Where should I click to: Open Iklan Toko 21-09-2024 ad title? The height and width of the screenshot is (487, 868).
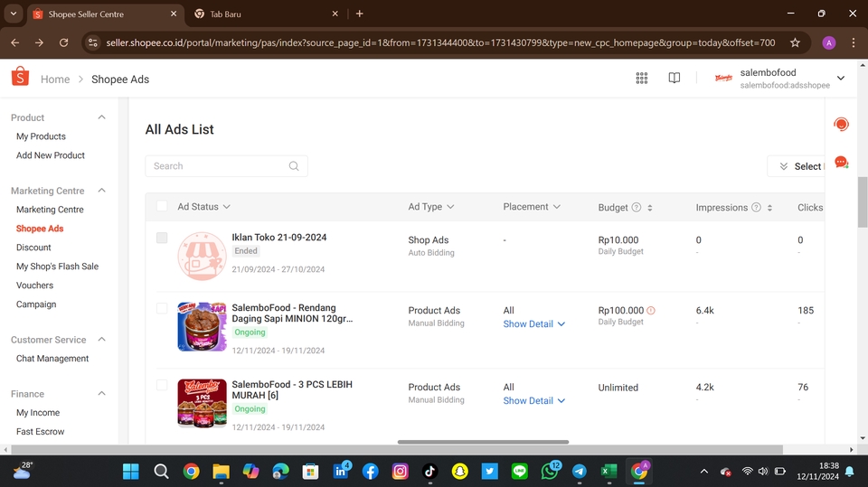tap(279, 238)
